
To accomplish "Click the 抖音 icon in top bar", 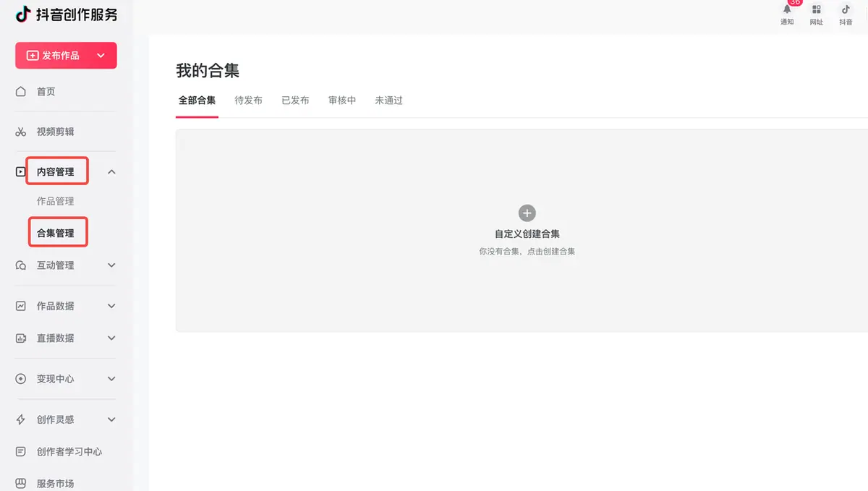I will coord(846,9).
